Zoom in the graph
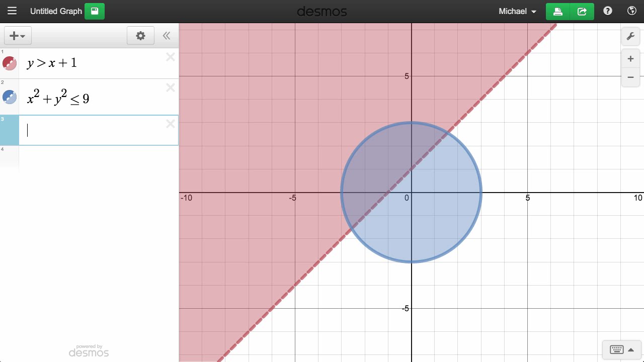 (x=630, y=59)
